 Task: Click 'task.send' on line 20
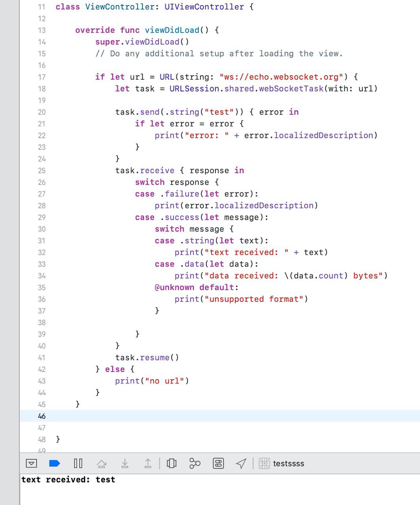[x=137, y=112]
